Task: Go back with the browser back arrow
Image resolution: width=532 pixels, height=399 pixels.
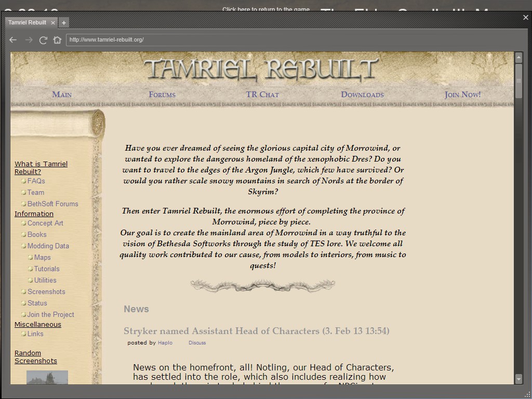Action: pyautogui.click(x=13, y=40)
